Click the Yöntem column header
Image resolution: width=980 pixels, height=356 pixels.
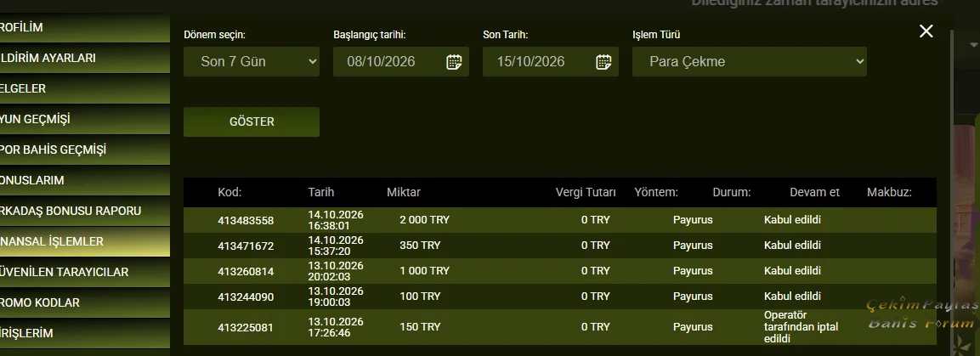(x=655, y=192)
